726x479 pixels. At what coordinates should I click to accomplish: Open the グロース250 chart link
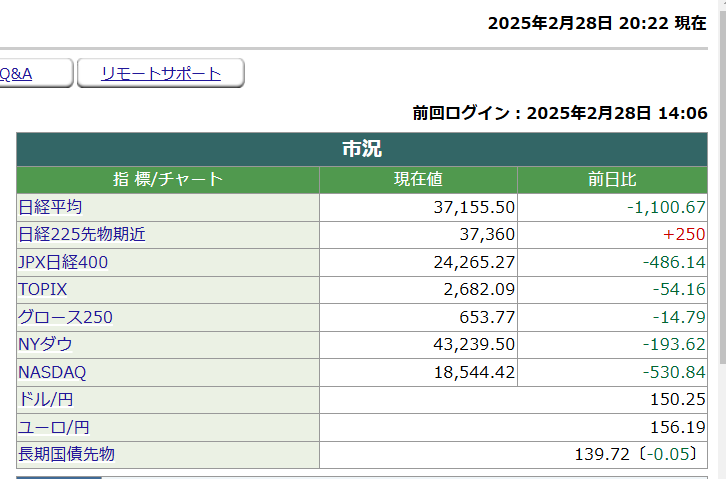[x=65, y=318]
